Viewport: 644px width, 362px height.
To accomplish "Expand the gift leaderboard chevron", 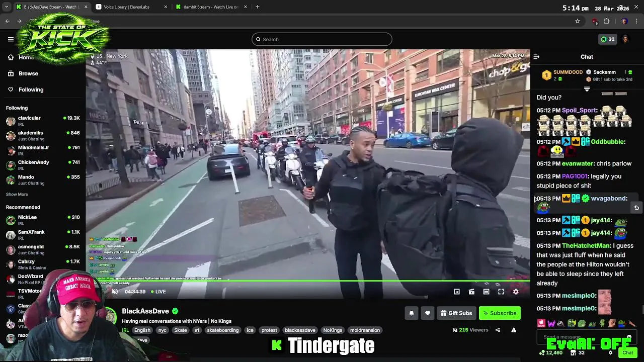I will click(x=587, y=89).
